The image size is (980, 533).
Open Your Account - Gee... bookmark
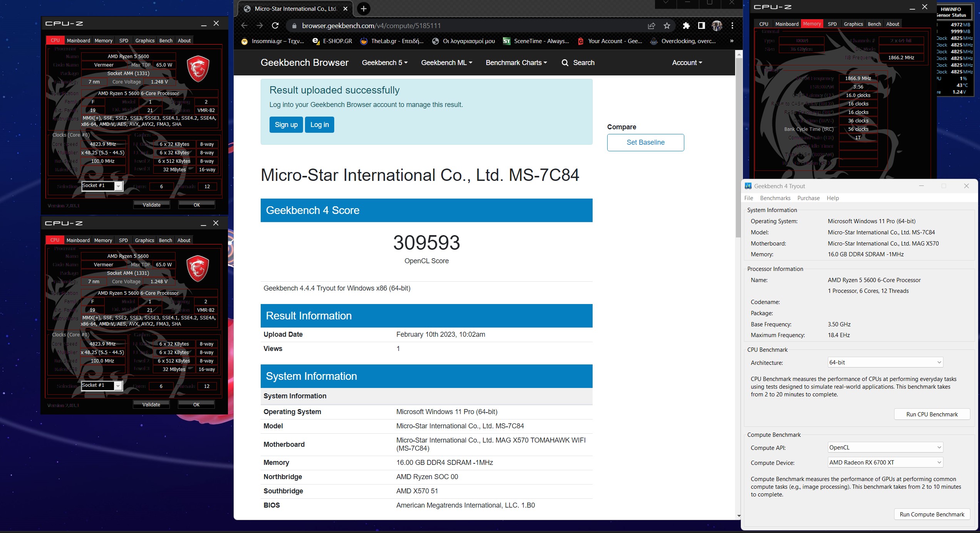(x=610, y=41)
